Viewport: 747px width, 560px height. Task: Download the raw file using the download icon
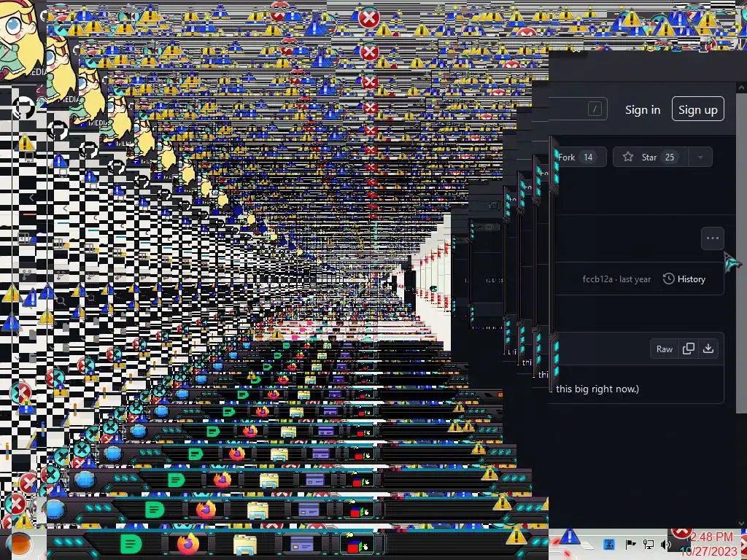tap(708, 349)
